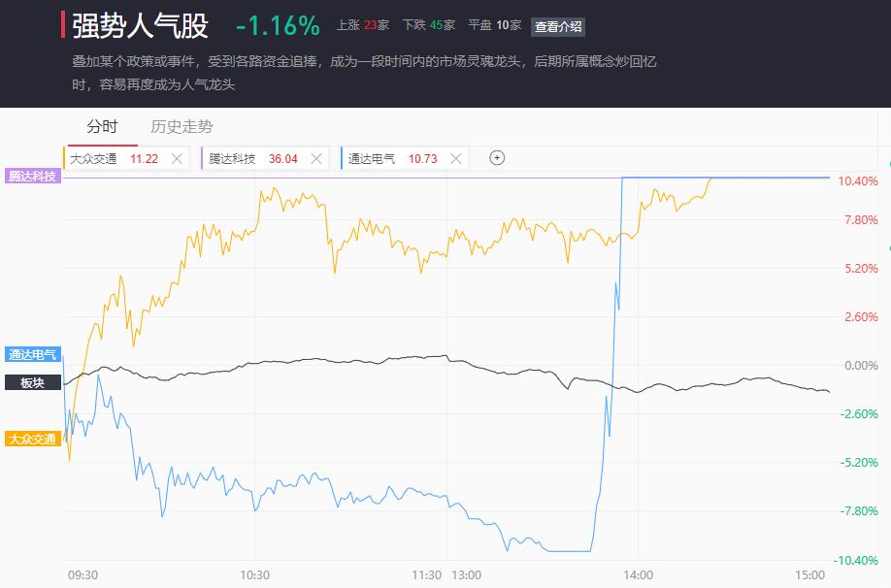
Task: Click the dark 板块 chart label
Action: tap(33, 382)
